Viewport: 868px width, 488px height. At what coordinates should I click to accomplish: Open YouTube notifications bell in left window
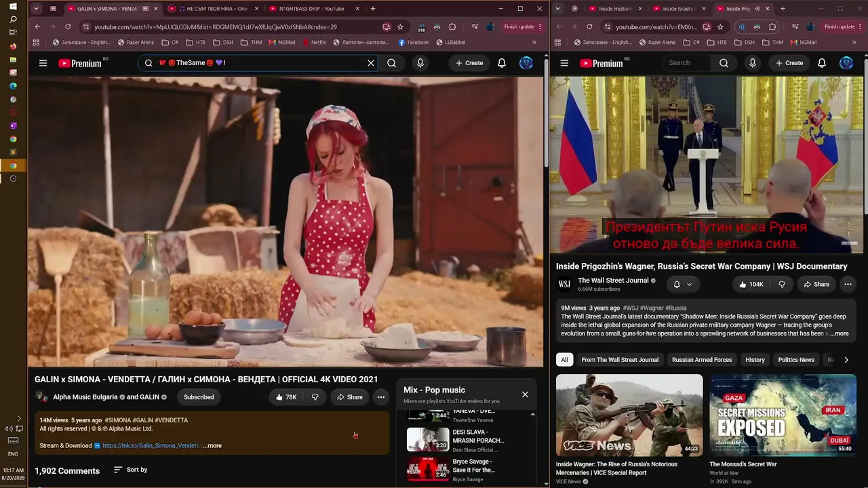tap(502, 63)
